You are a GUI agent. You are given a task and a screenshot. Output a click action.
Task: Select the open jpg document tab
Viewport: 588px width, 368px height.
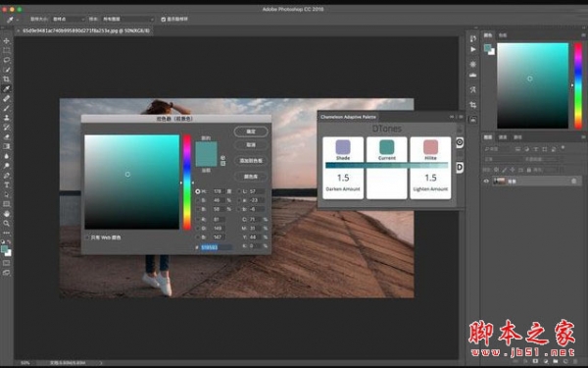(85, 30)
